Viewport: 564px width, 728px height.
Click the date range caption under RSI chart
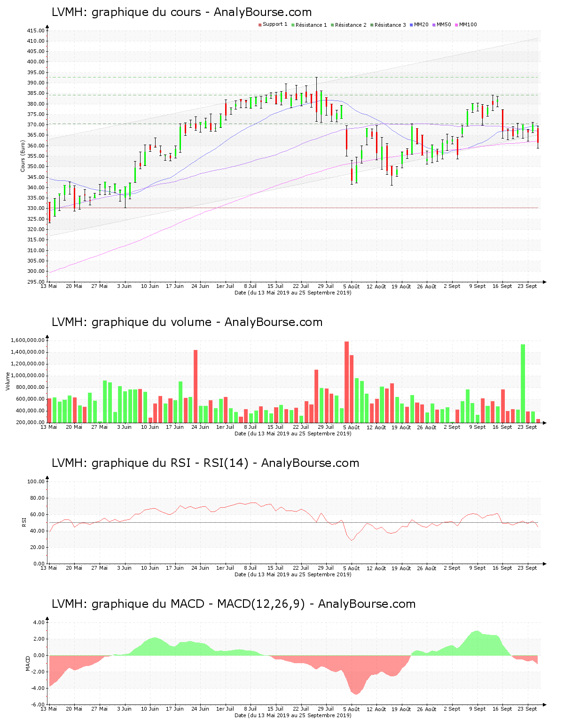pyautogui.click(x=293, y=574)
